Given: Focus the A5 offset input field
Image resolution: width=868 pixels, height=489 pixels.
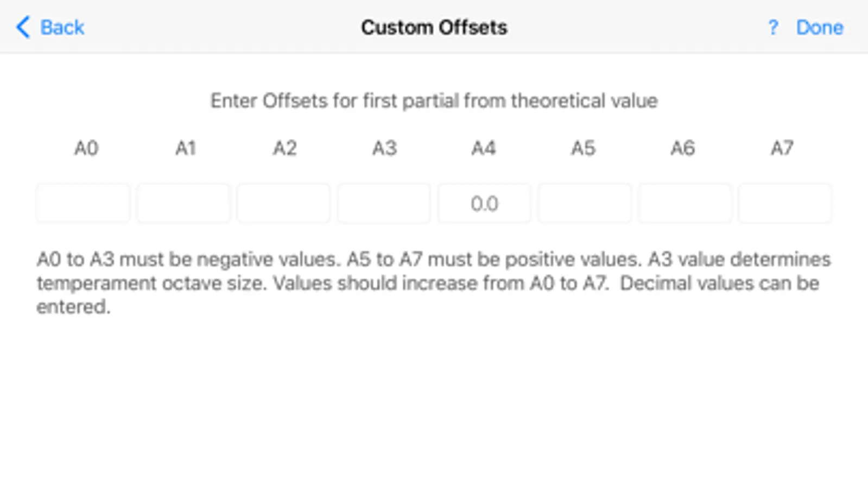Looking at the screenshot, I should [584, 204].
